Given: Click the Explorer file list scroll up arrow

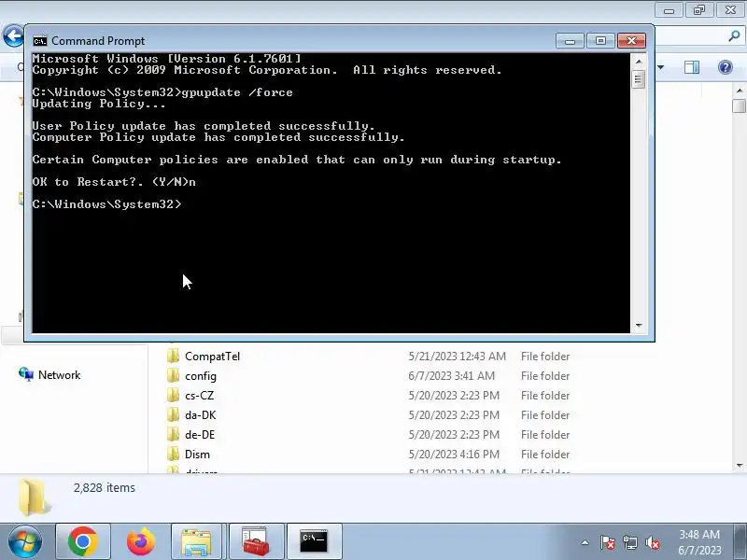Looking at the screenshot, I should (x=740, y=90).
